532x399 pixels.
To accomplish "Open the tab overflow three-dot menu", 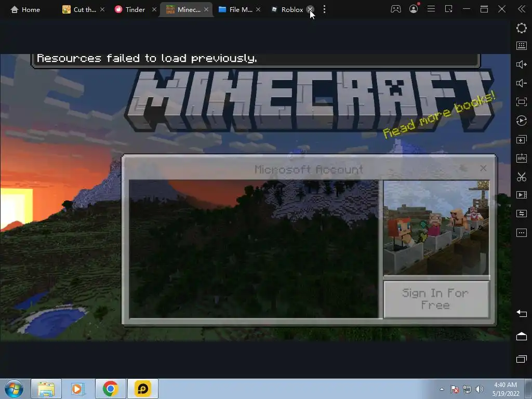I will click(x=324, y=9).
